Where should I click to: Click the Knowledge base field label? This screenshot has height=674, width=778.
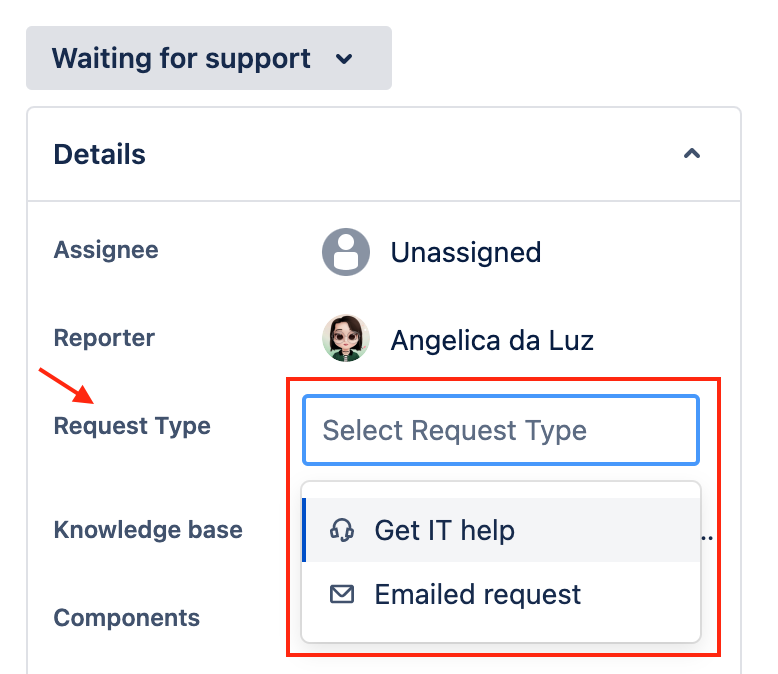coord(148,529)
